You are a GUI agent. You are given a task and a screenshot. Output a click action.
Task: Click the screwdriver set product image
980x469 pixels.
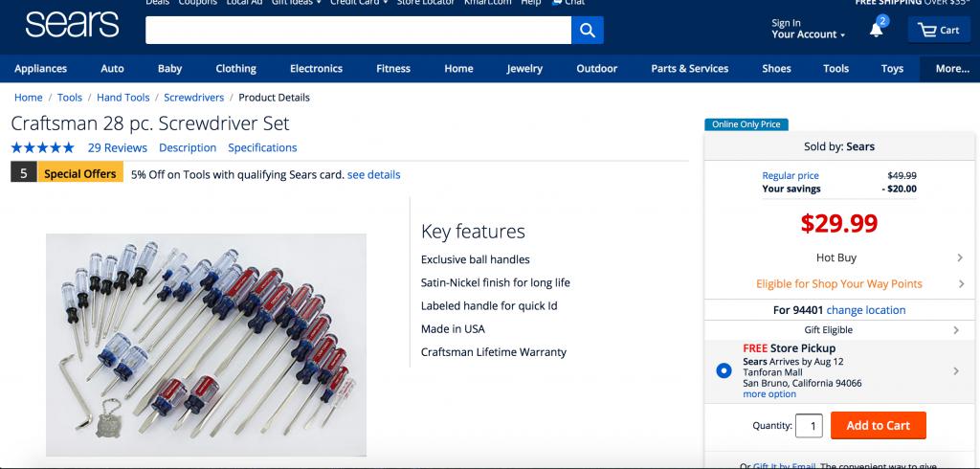click(x=206, y=345)
